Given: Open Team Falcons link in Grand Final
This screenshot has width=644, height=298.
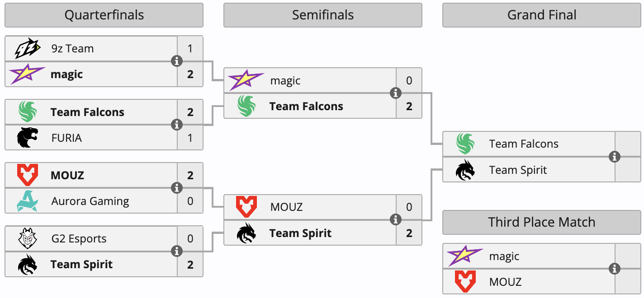Looking at the screenshot, I should (524, 144).
